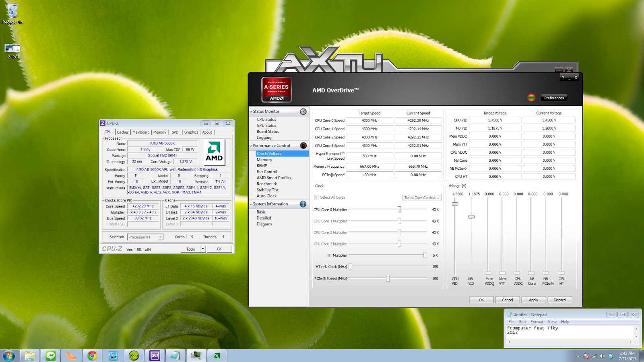Click the Windows Start button
This screenshot has height=362, width=644.
pos(9,356)
